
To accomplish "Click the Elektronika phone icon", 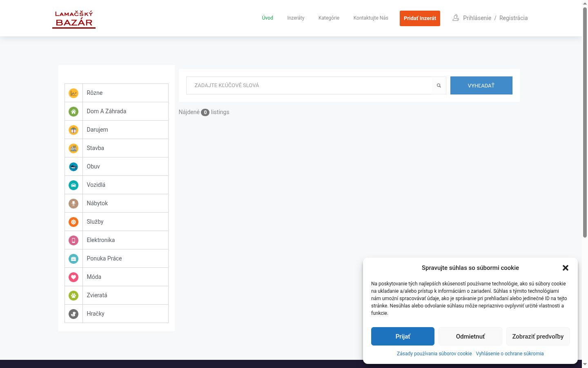I will pos(73,240).
